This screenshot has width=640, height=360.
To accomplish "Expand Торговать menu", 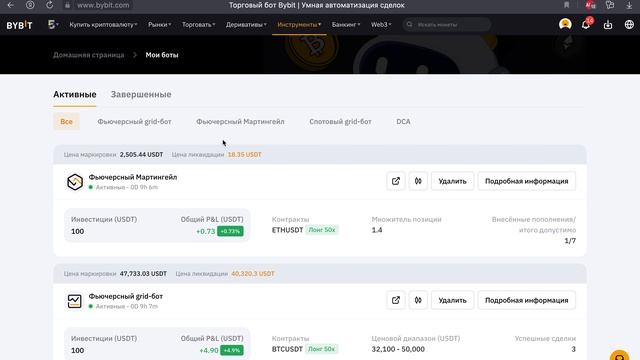I will click(198, 24).
